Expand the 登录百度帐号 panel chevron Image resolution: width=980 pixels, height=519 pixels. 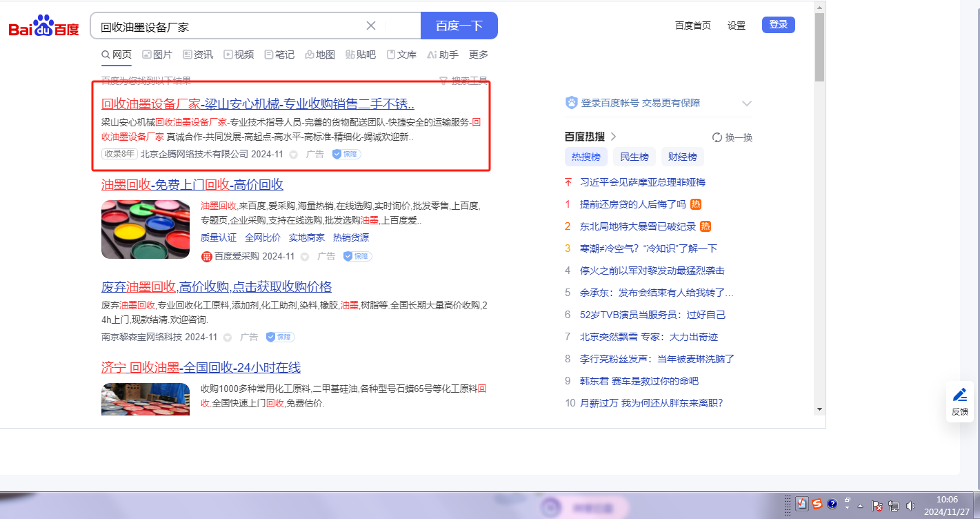[746, 104]
